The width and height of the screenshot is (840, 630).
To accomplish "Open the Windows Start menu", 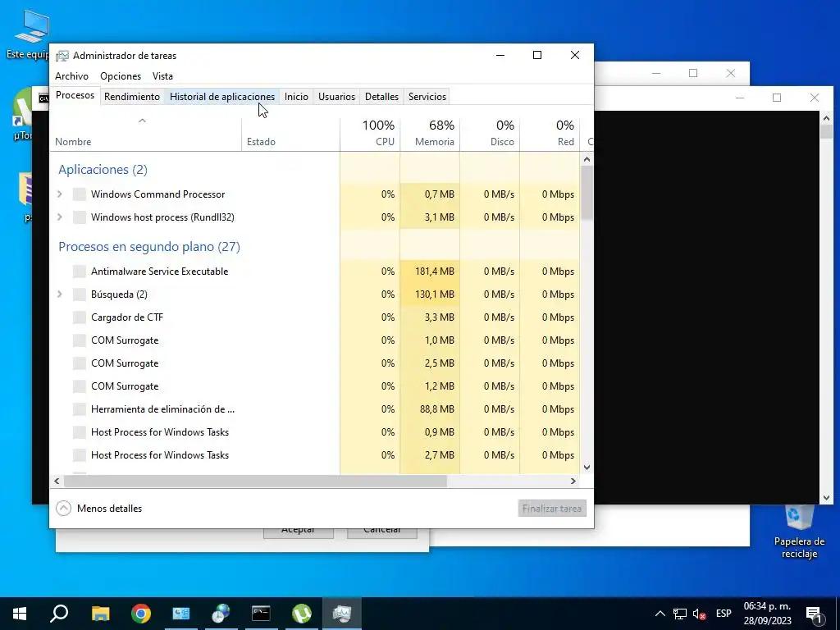I will click(x=20, y=614).
